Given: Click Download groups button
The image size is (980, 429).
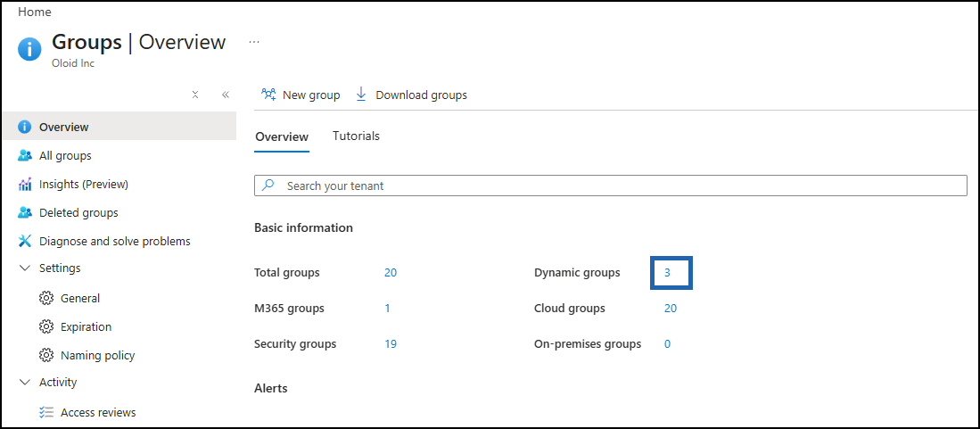Looking at the screenshot, I should pyautogui.click(x=411, y=95).
